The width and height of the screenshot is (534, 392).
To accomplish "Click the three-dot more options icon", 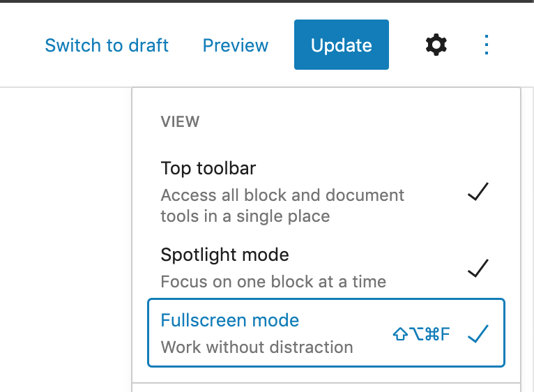I will 487,45.
